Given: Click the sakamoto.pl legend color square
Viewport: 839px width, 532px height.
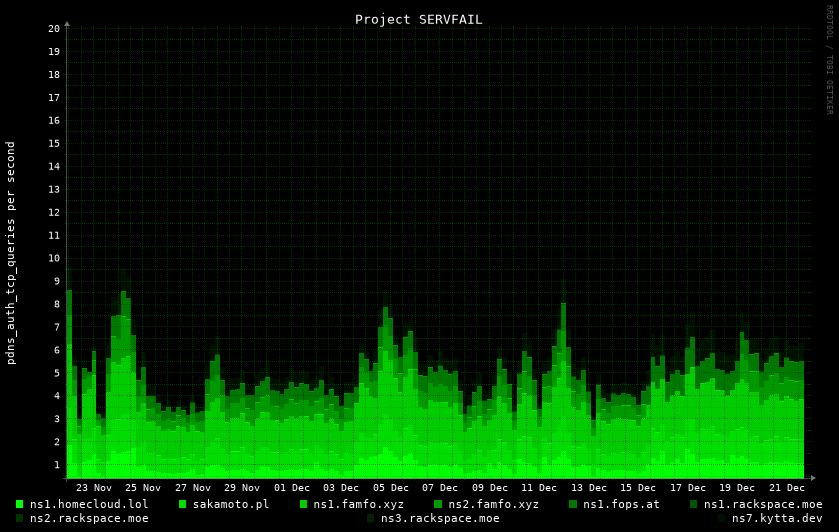Looking at the screenshot, I should [x=183, y=504].
